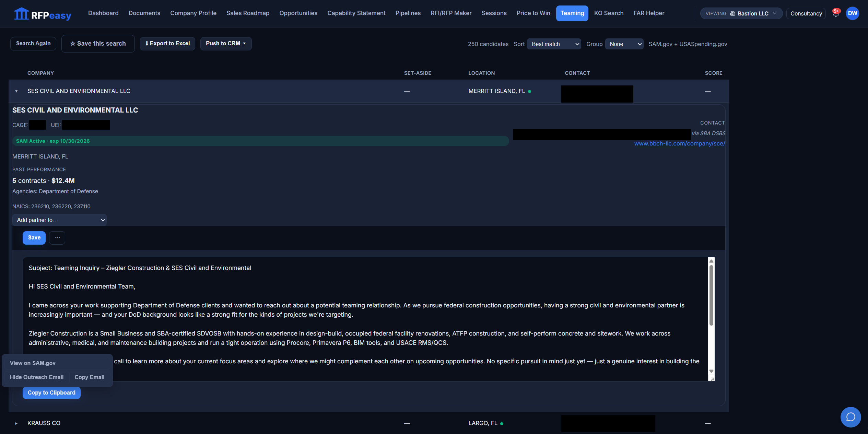The height and width of the screenshot is (434, 868).
Task: Open the Company Profile tab
Action: (x=193, y=13)
